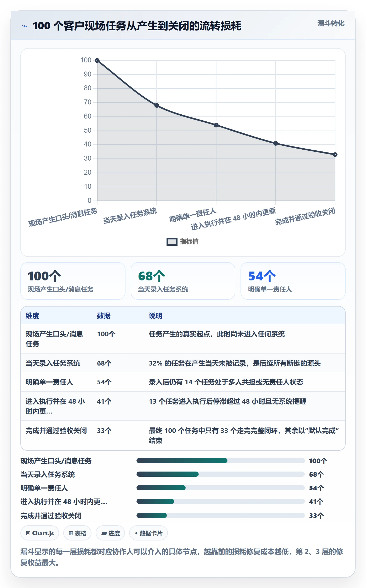This screenshot has width=366, height=588.
Task: Click the 数据卡片 tag chip
Action: 148,533
